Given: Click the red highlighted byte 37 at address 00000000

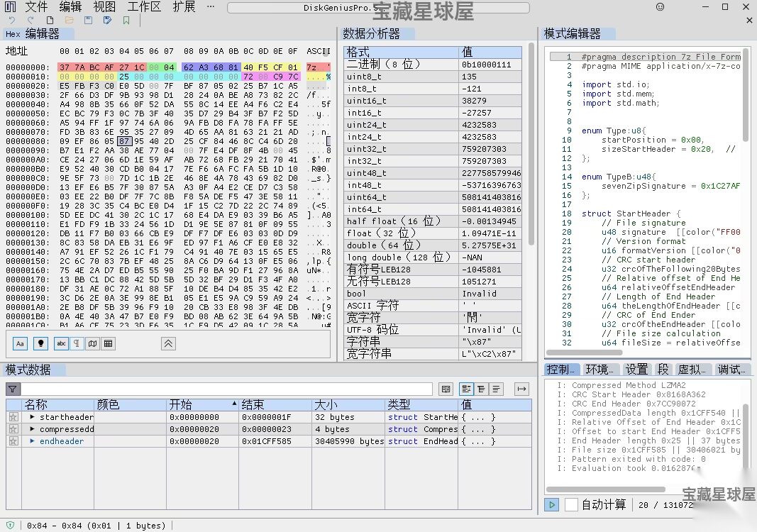Looking at the screenshot, I should point(65,67).
